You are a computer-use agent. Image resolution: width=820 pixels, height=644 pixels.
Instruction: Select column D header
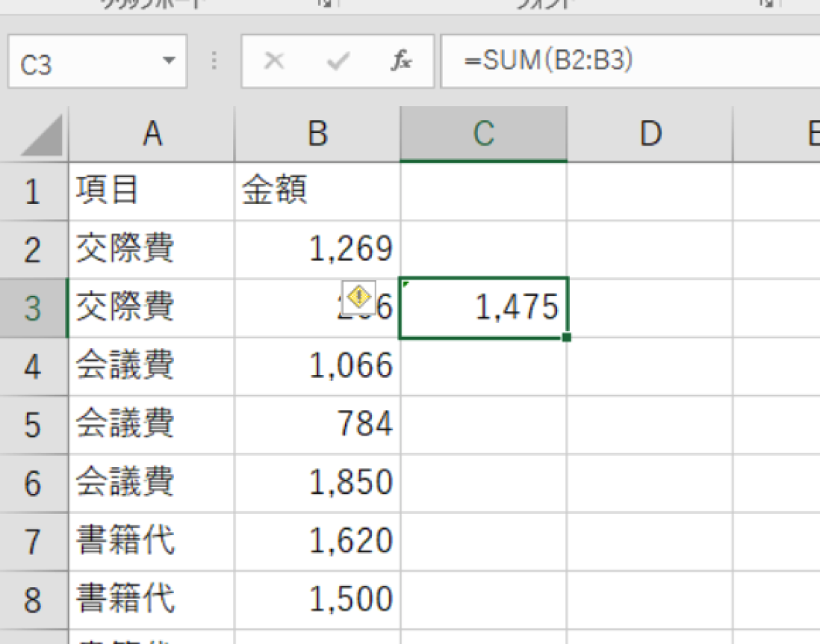(650, 134)
